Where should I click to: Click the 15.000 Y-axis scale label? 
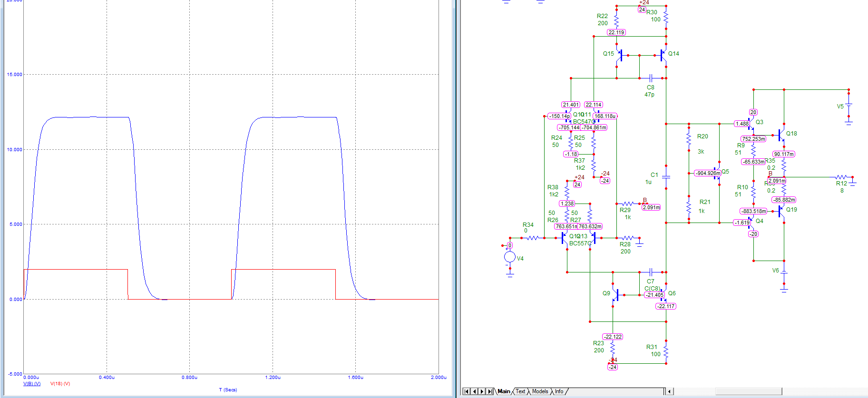pos(14,75)
